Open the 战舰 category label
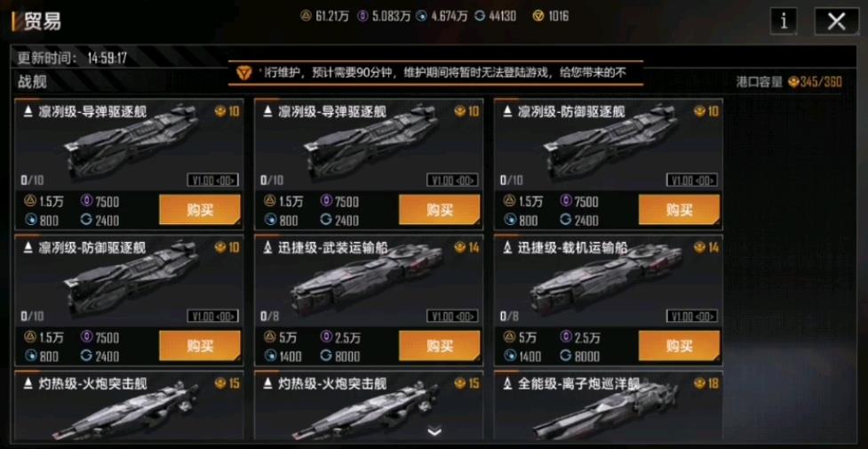868x449 pixels. pyautogui.click(x=32, y=83)
